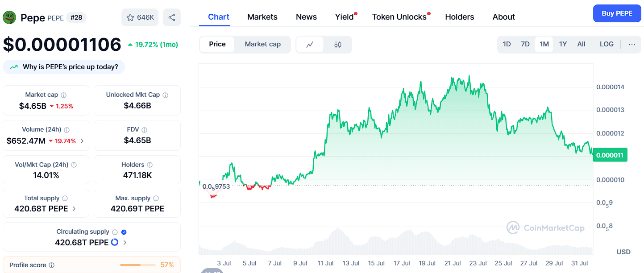644x273 pixels.
Task: Click the green current price label 0.000011
Action: coord(611,155)
